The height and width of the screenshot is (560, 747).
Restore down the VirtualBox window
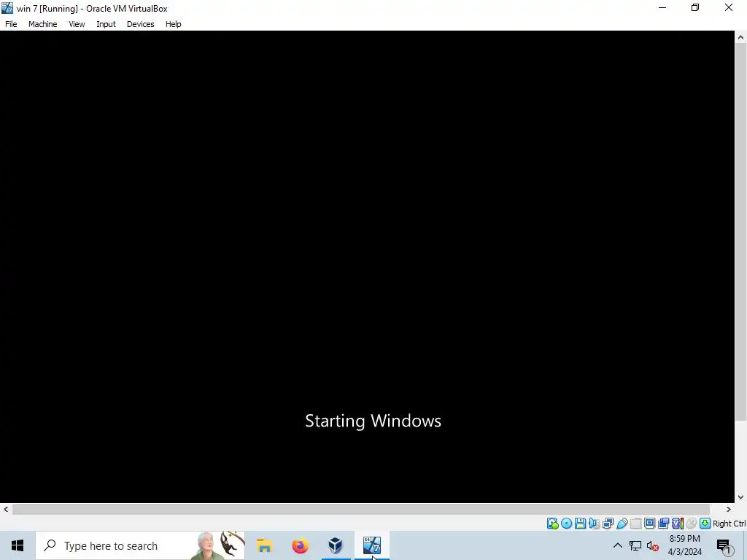click(695, 7)
